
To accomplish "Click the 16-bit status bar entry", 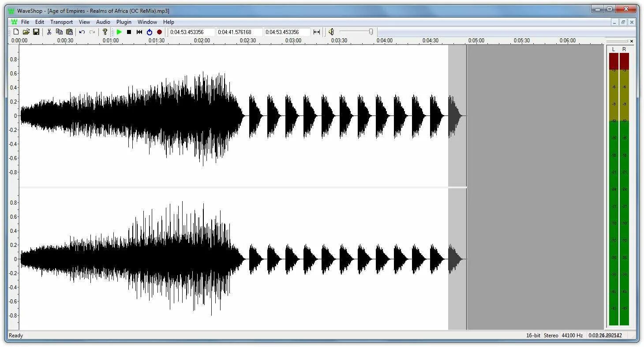I will point(533,336).
